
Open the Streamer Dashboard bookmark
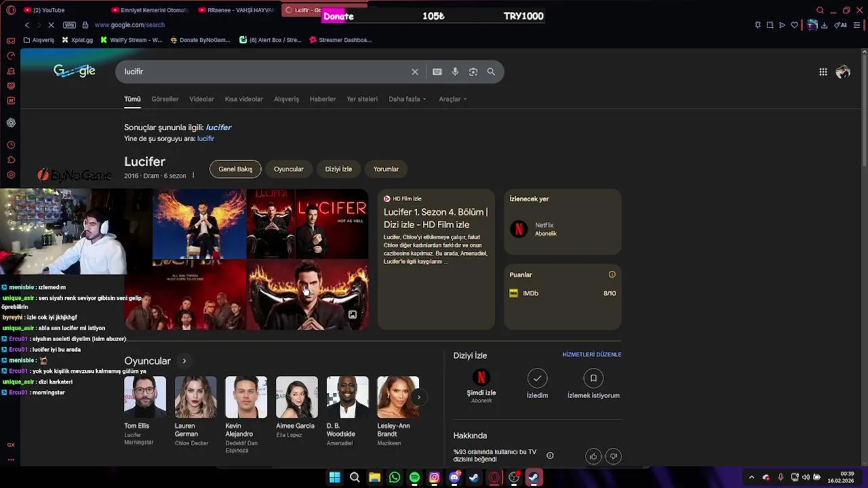click(x=340, y=40)
